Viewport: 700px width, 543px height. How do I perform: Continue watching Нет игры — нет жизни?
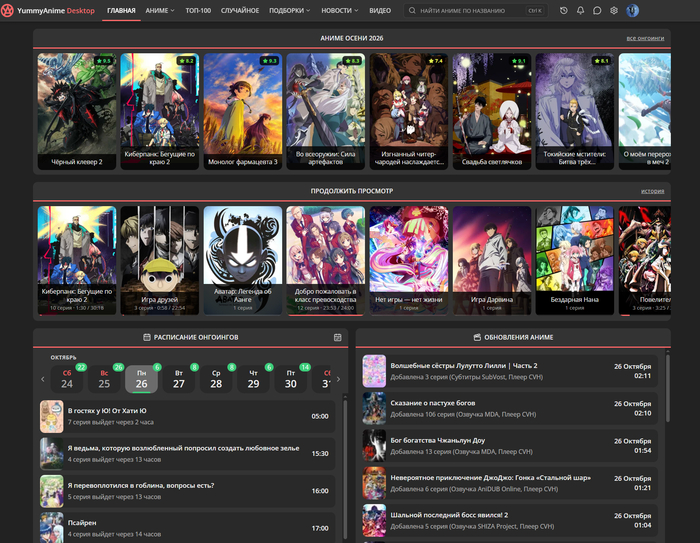point(408,260)
